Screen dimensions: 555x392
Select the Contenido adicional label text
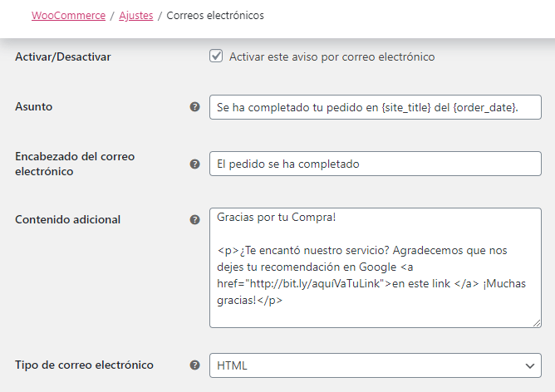point(67,220)
